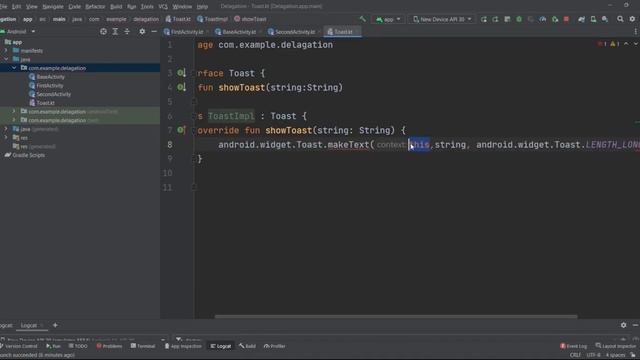Click showToast in the navigation breadcrumb
This screenshot has width=640, height=360.
(x=250, y=19)
